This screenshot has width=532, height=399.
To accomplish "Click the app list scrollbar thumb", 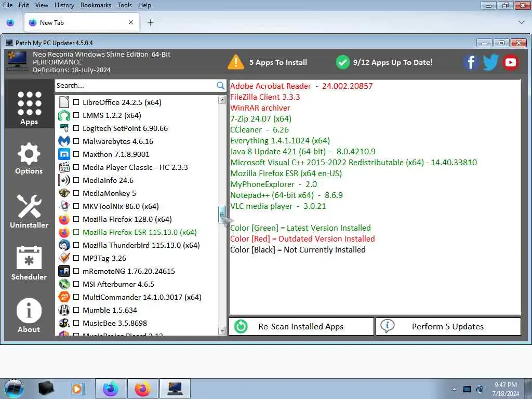I will click(222, 215).
